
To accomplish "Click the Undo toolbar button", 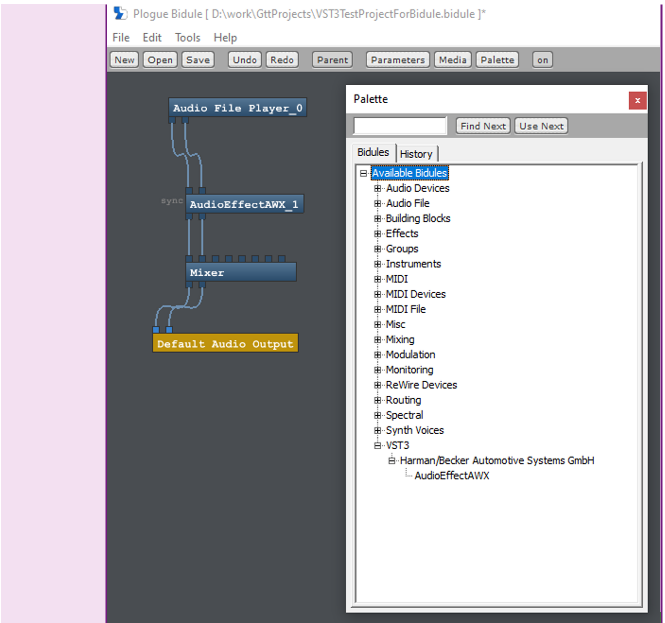I will click(x=245, y=60).
